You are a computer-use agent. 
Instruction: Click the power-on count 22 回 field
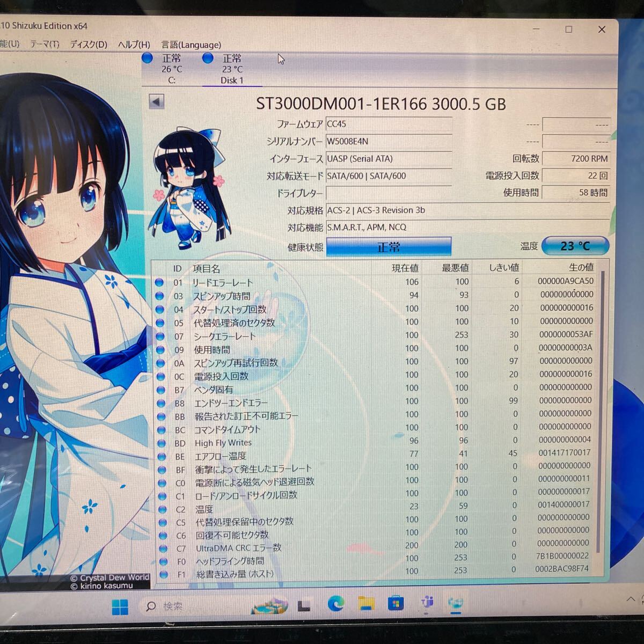click(576, 175)
